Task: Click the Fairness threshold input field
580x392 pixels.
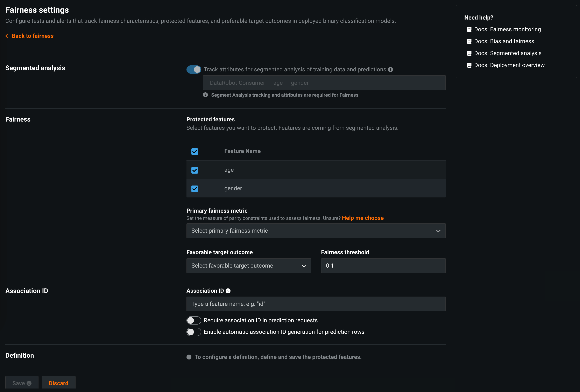Action: pyautogui.click(x=383, y=266)
